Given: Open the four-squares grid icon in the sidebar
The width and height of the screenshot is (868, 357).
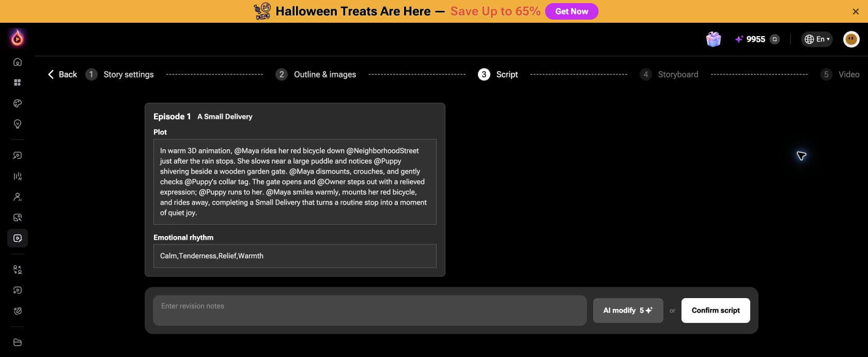Looking at the screenshot, I should 18,83.
